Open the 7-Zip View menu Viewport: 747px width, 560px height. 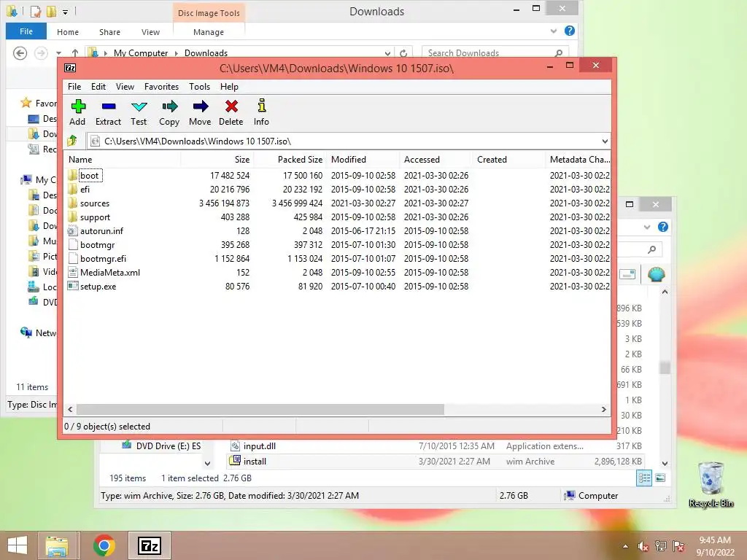(125, 87)
